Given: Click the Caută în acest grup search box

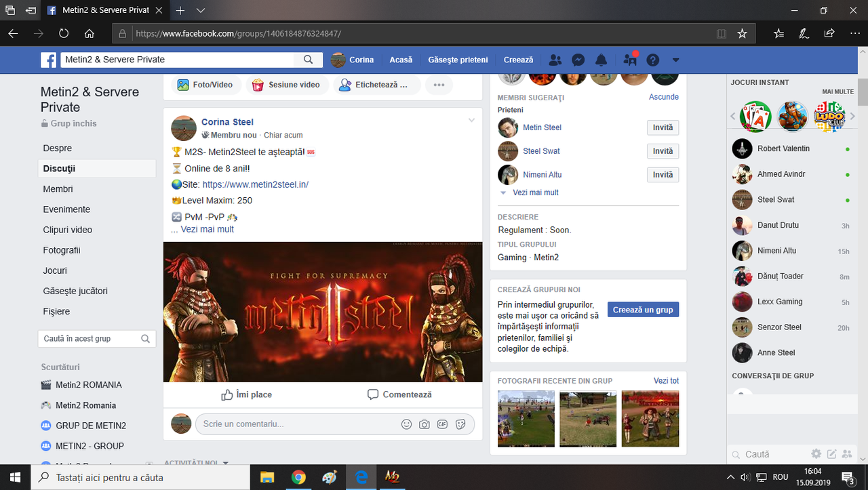Looking at the screenshot, I should [97, 339].
